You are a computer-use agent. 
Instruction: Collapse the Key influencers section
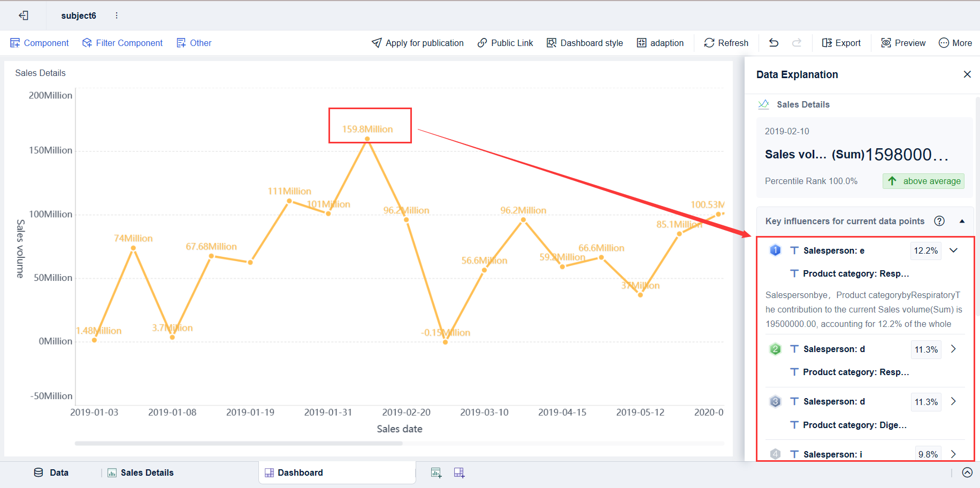tap(962, 221)
